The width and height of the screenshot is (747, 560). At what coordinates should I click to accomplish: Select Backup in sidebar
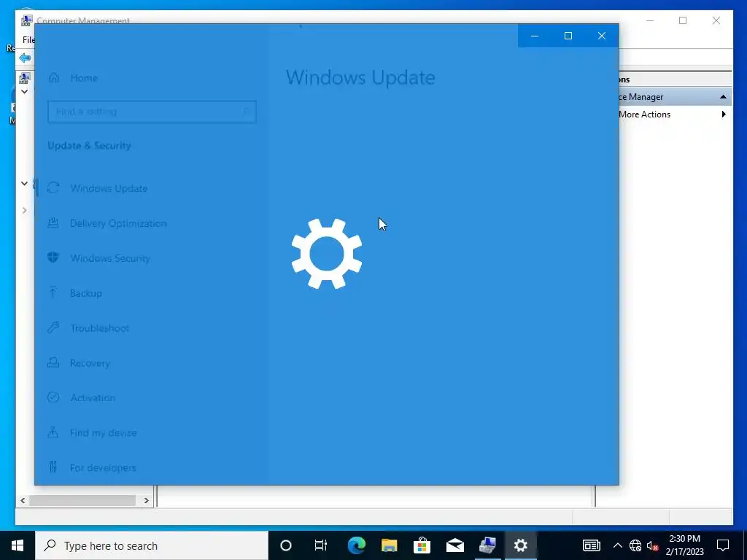[86, 293]
